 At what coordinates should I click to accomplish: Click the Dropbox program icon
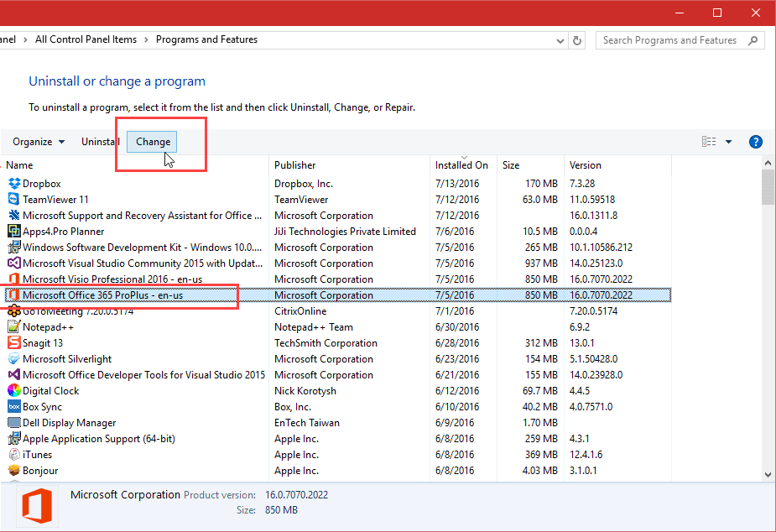(x=14, y=184)
